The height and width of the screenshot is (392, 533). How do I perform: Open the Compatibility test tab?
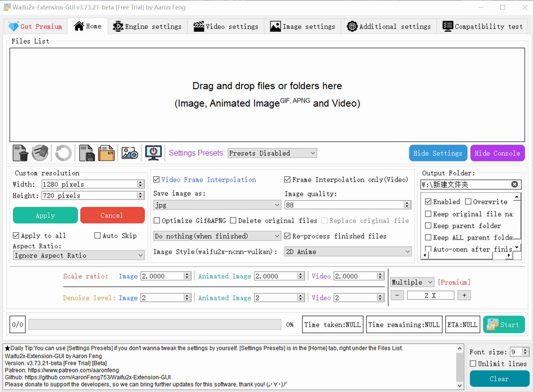[x=483, y=26]
